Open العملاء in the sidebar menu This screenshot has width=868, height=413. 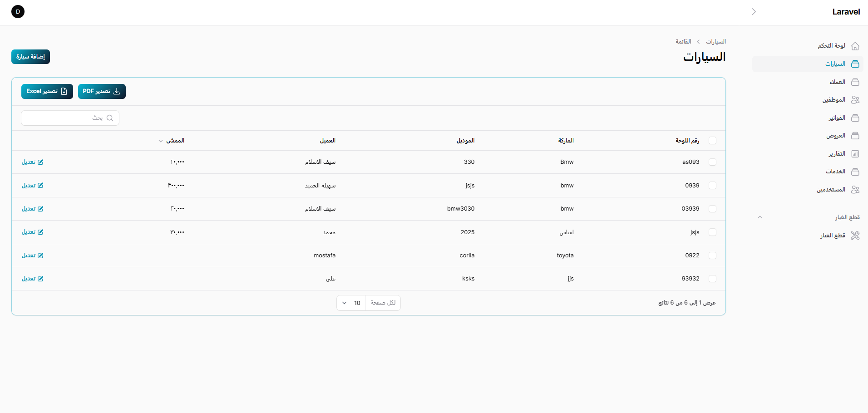click(x=837, y=82)
